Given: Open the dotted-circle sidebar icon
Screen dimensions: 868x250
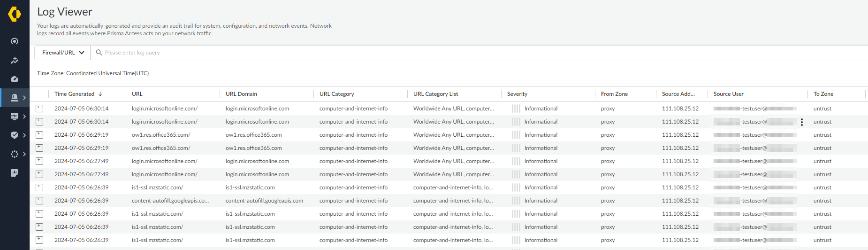Looking at the screenshot, I should [15, 154].
